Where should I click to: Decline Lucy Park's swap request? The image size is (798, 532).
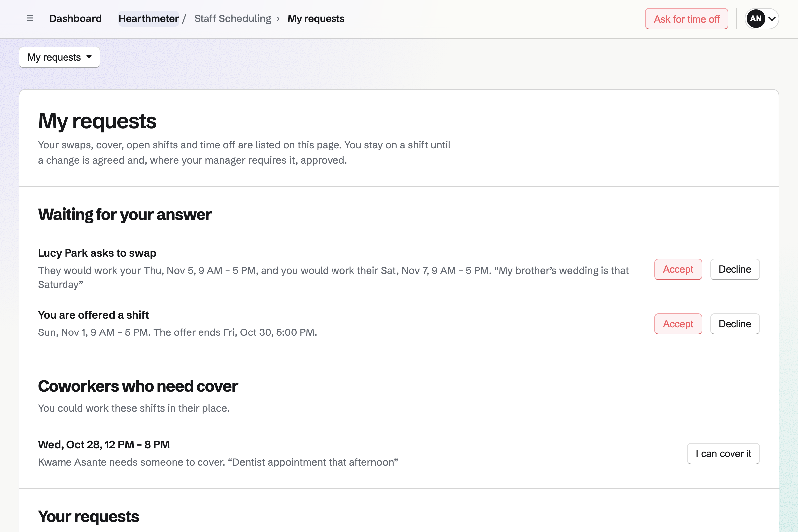[735, 269]
